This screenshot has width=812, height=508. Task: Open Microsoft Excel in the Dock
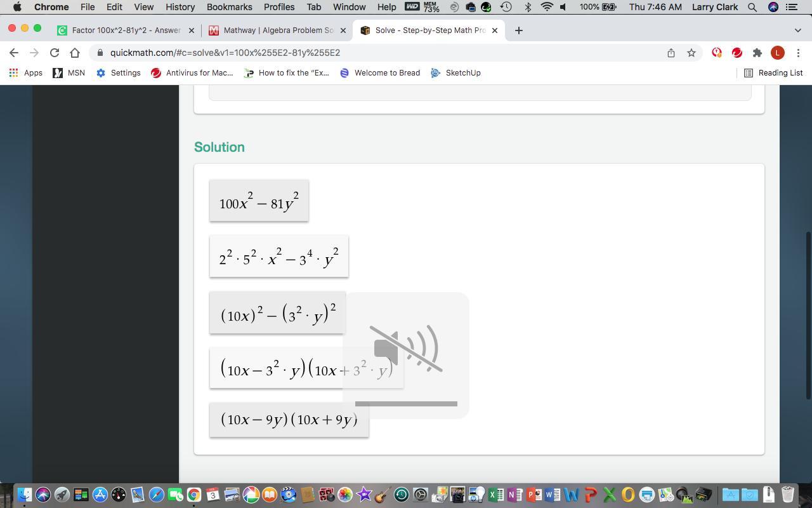(495, 494)
